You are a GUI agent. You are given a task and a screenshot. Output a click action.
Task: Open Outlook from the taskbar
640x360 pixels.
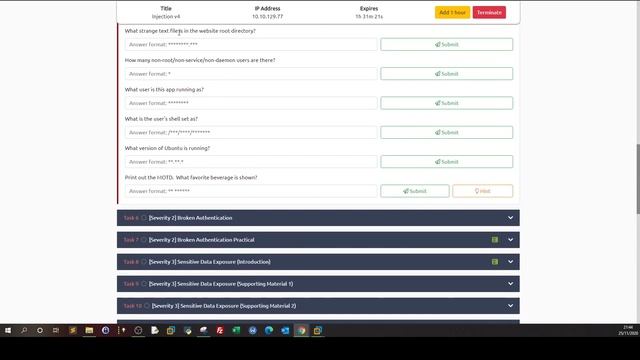point(285,331)
